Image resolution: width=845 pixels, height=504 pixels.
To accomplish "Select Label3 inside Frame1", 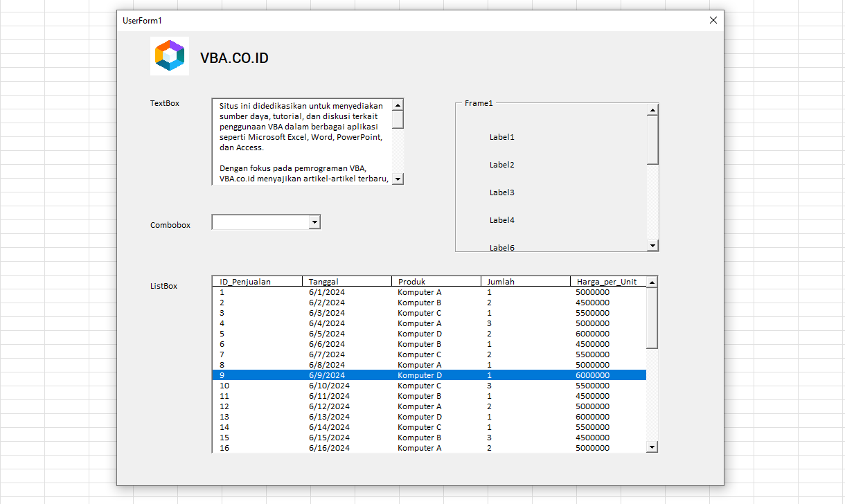I will (x=501, y=192).
